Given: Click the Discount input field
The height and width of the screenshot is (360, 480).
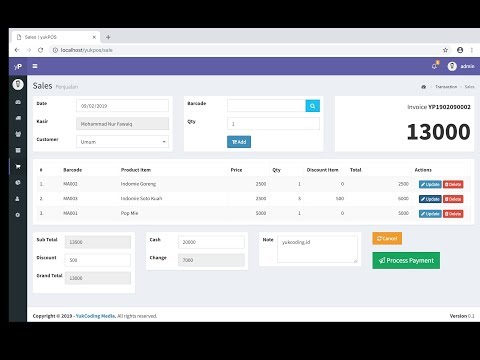Looking at the screenshot, I should tap(98, 260).
